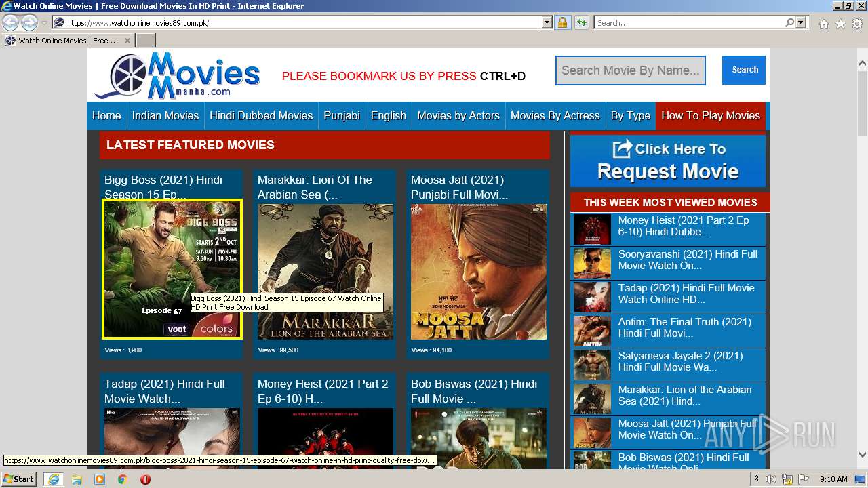The width and height of the screenshot is (868, 488).
Task: Click Bob Biswas (2021) Hindi card title
Action: 474,391
